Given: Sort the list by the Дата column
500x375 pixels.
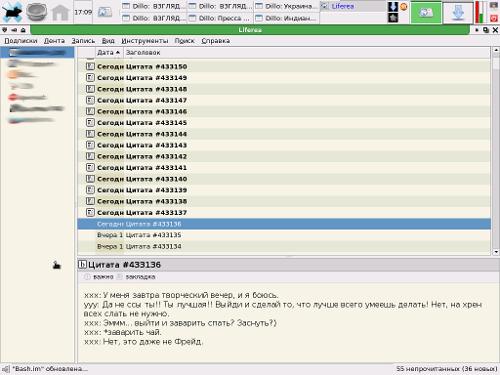Looking at the screenshot, I should (x=108, y=53).
